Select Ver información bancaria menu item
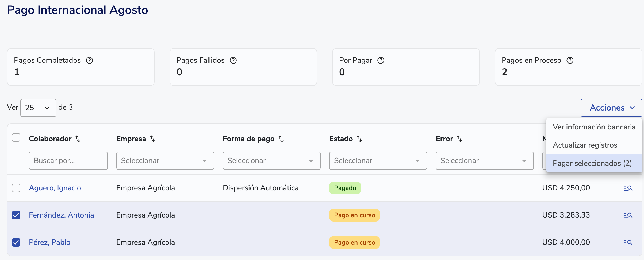 594,127
